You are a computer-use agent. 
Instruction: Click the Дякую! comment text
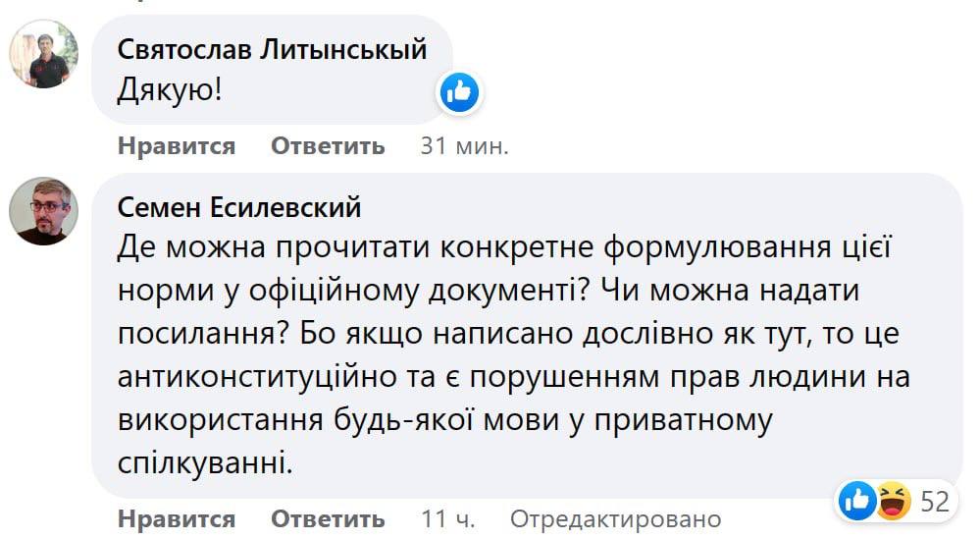pos(170,91)
